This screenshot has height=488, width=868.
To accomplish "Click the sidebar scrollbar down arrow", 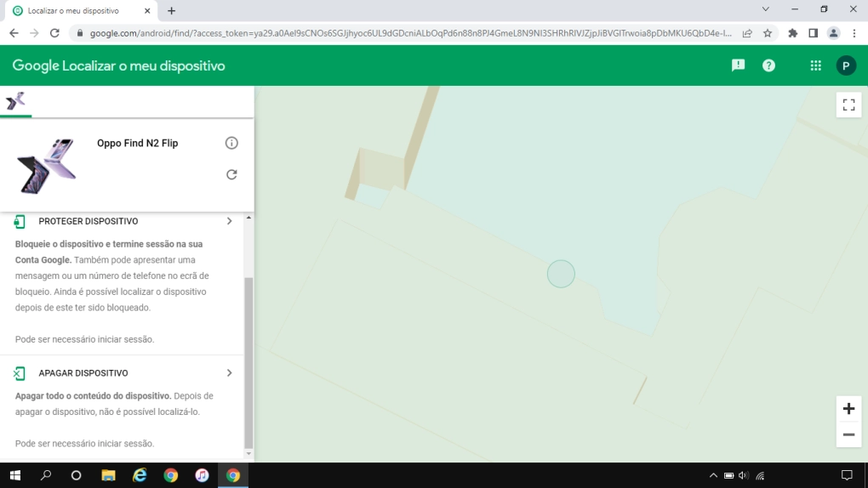I will pos(248,454).
